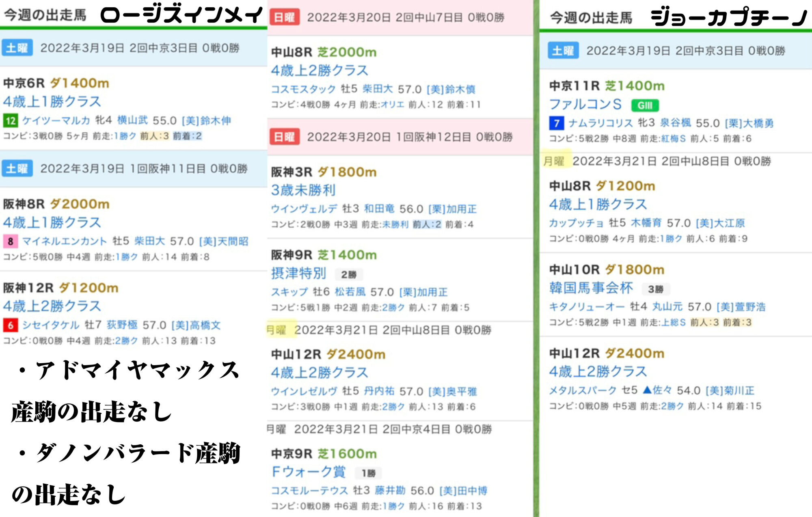This screenshot has width=812, height=517.
Task: Open horse page for マイネルエンカント
Action: pos(65,241)
